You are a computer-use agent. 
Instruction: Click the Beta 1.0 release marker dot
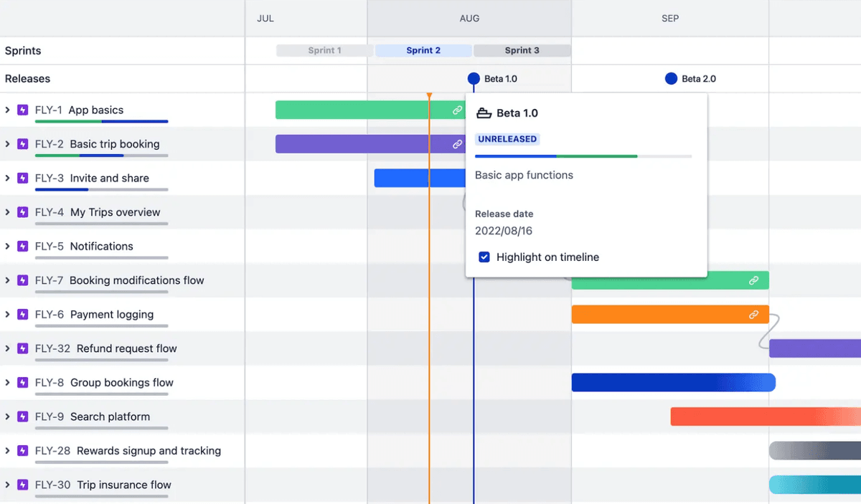tap(474, 79)
